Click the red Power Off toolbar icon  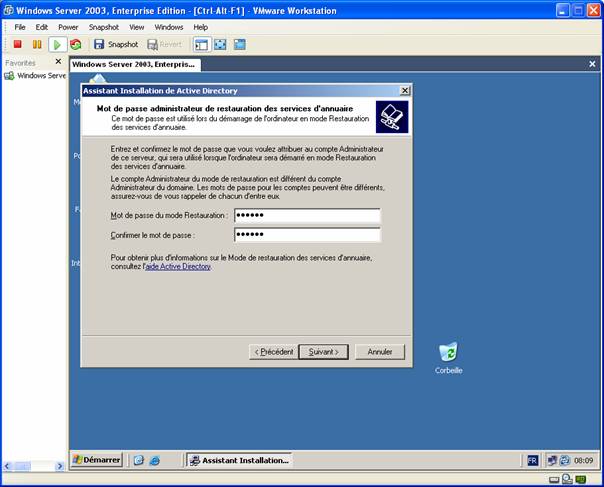(17, 44)
